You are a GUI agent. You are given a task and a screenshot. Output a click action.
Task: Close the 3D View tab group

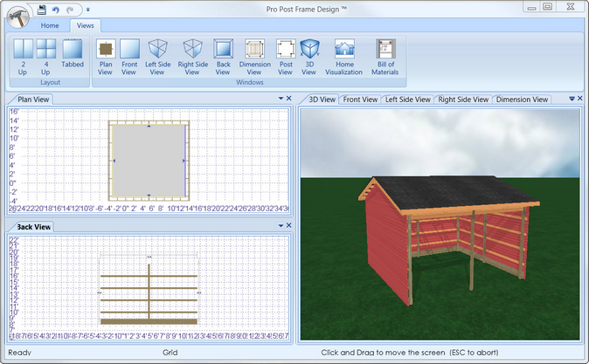580,99
